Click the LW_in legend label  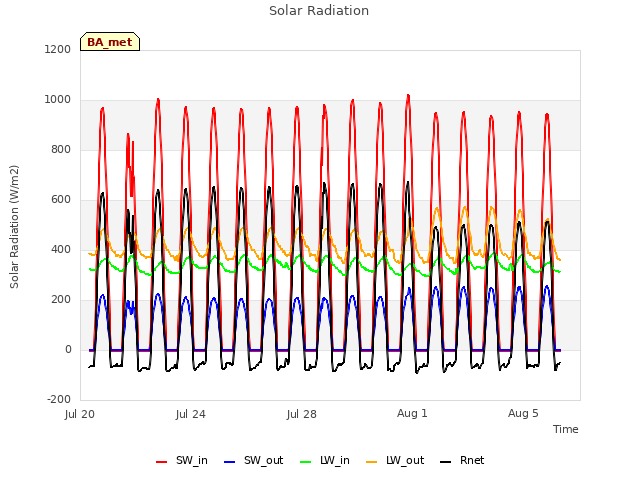coord(335,460)
